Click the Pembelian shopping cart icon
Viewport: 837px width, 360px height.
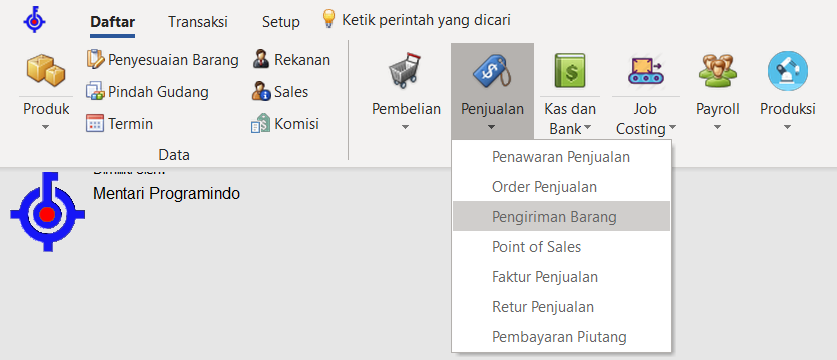tap(405, 71)
